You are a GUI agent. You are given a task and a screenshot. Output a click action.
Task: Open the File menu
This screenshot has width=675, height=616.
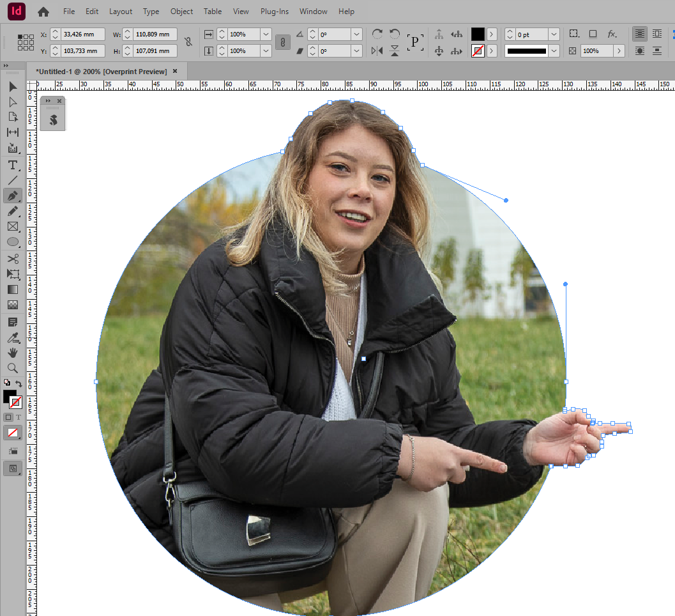[69, 12]
